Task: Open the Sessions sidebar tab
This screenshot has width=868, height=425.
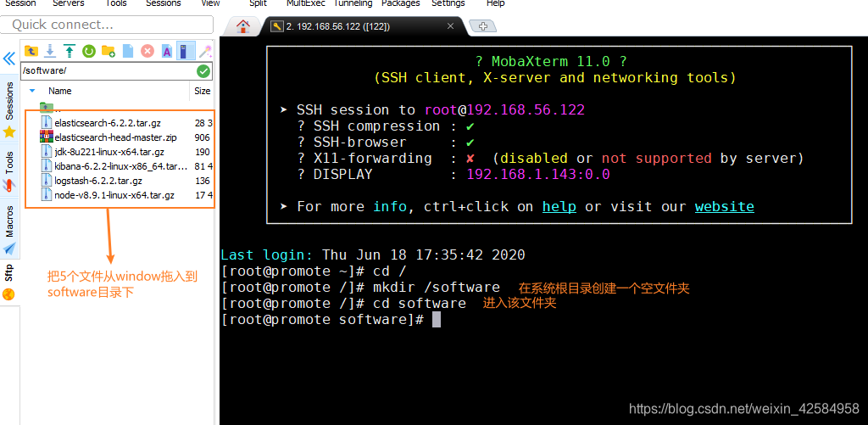Action: click(x=9, y=109)
